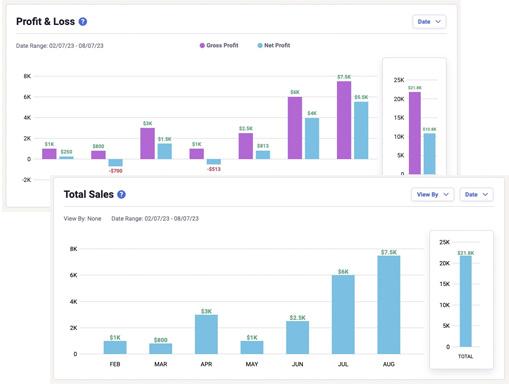Click the Profit & Loss date range text
509x384 pixels.
pyautogui.click(x=60, y=46)
